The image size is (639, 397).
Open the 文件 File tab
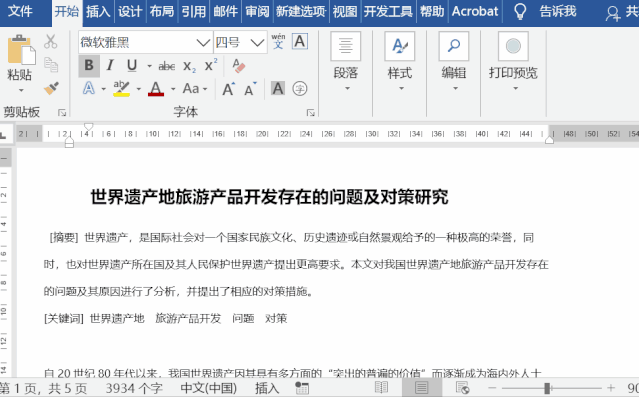click(x=20, y=11)
